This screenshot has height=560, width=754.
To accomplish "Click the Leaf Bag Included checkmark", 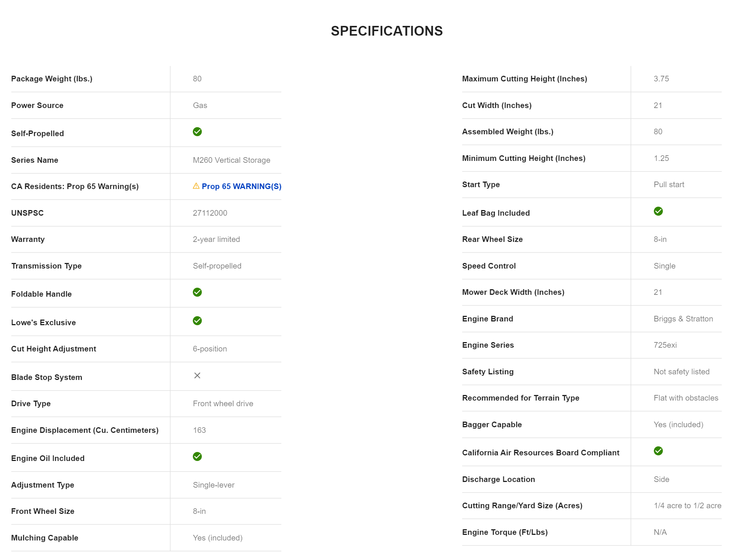I will [x=658, y=211].
